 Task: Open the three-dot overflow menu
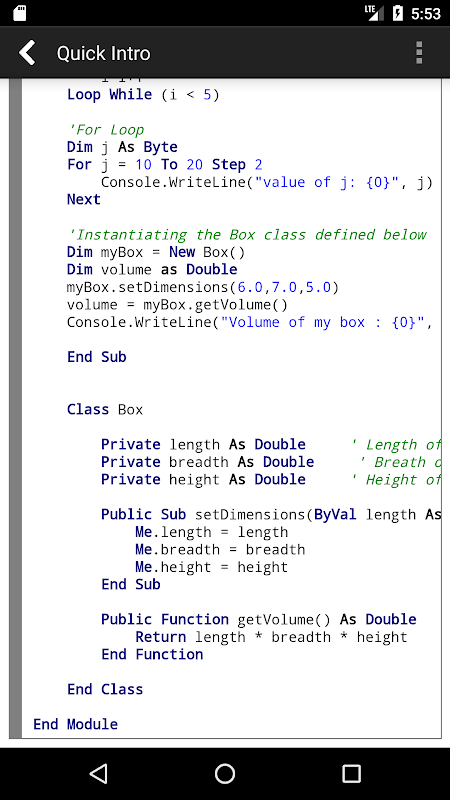point(419,53)
